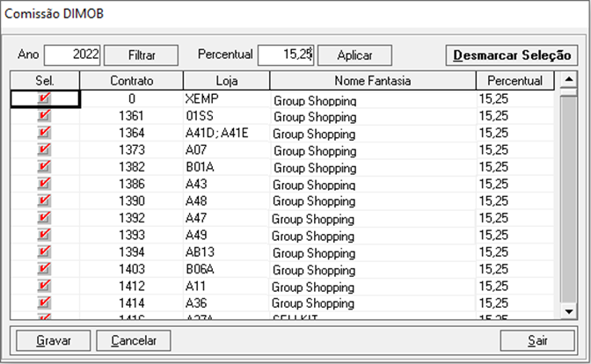
Task: Exit using the Sair button
Action: coord(537,340)
